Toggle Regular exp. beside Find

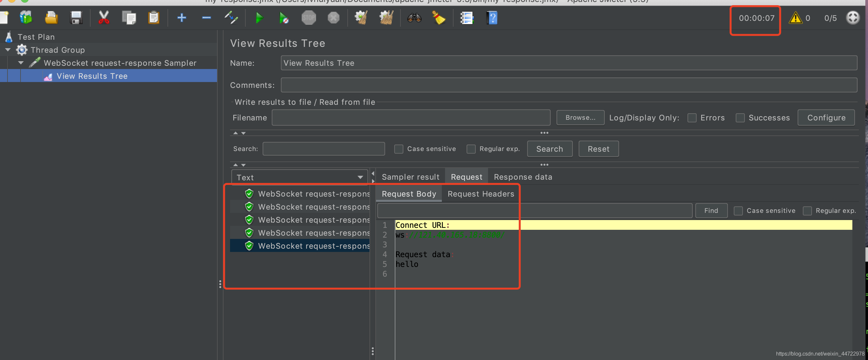[x=807, y=211]
